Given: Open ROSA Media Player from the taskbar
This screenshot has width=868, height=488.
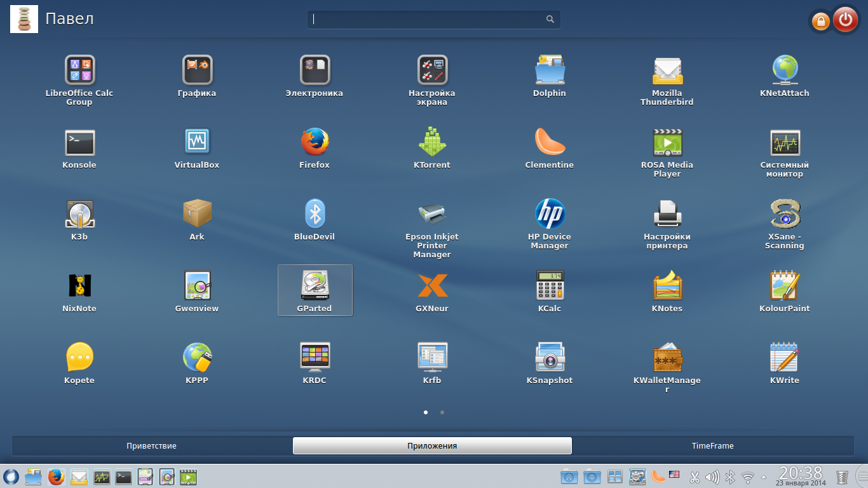Looking at the screenshot, I should click(x=189, y=477).
